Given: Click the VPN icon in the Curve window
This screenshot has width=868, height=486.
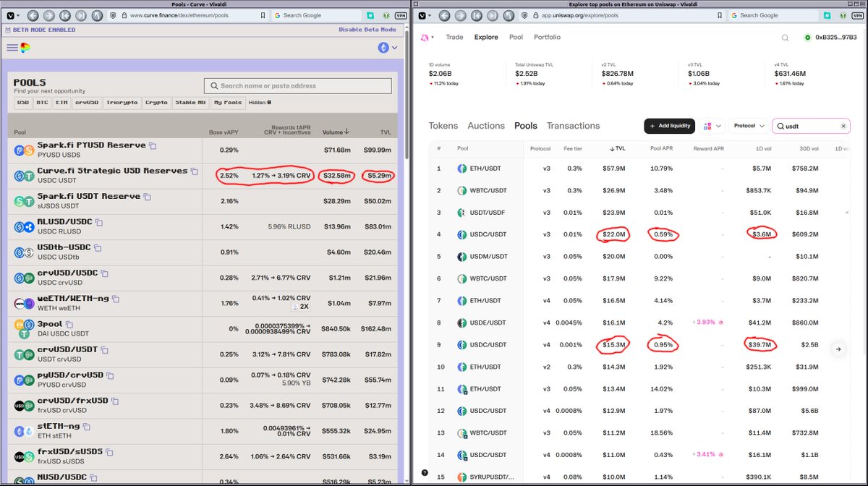Looking at the screenshot, I should coord(400,15).
